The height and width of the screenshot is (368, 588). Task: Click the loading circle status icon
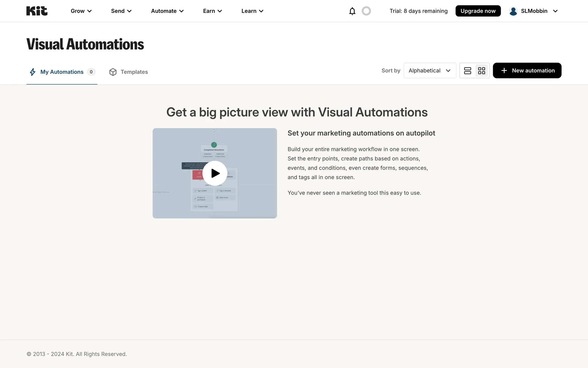coord(366,11)
